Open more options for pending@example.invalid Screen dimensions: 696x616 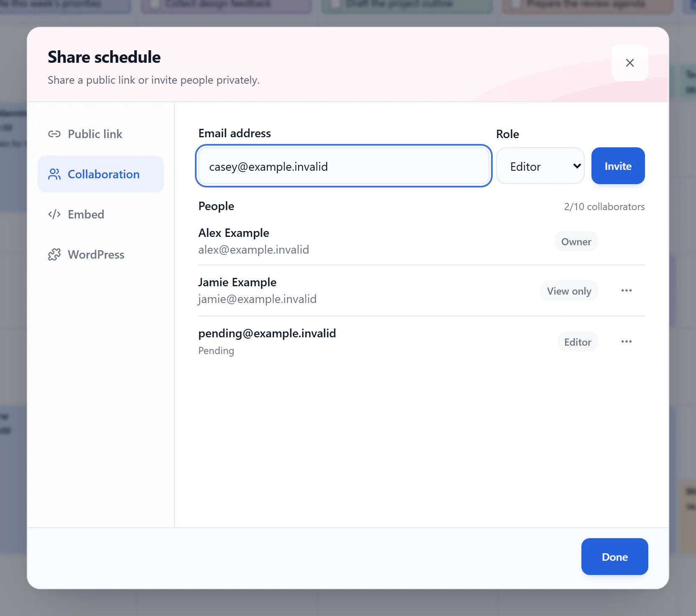626,341
